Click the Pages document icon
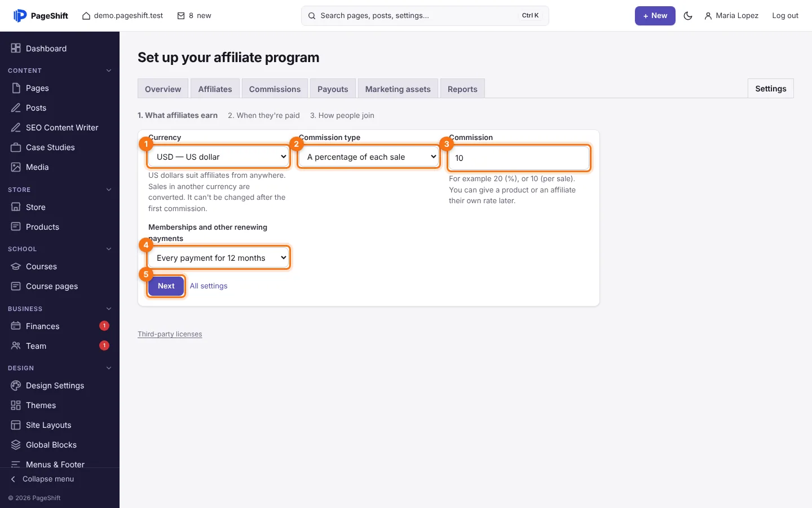The image size is (812, 508). [16, 88]
